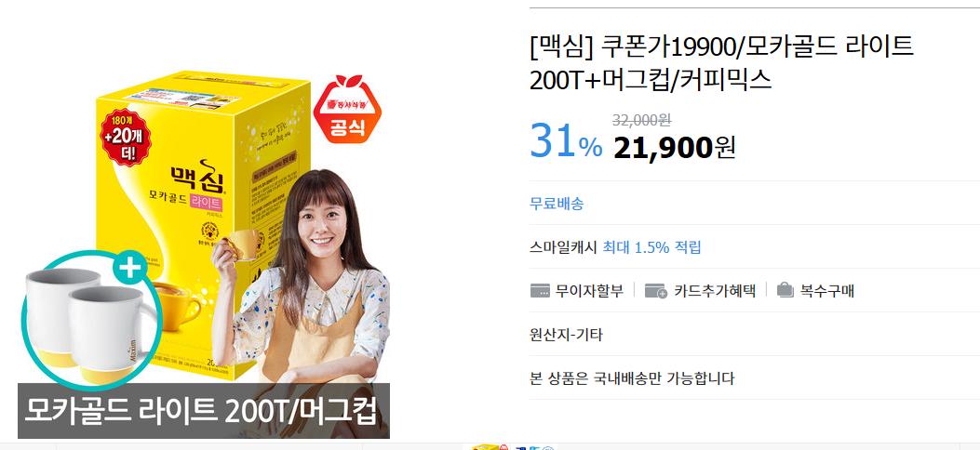The height and width of the screenshot is (450, 980).
Task: Click the product title starting with [맥심]
Action: (721, 63)
